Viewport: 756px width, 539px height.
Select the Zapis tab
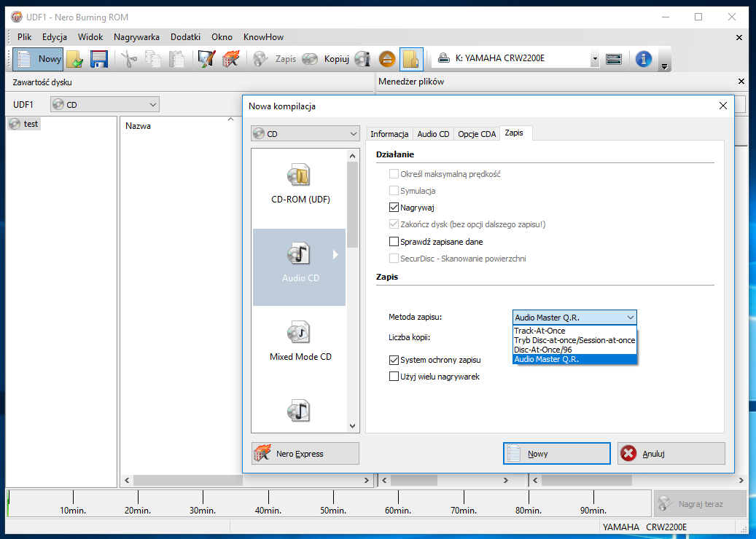(x=515, y=133)
